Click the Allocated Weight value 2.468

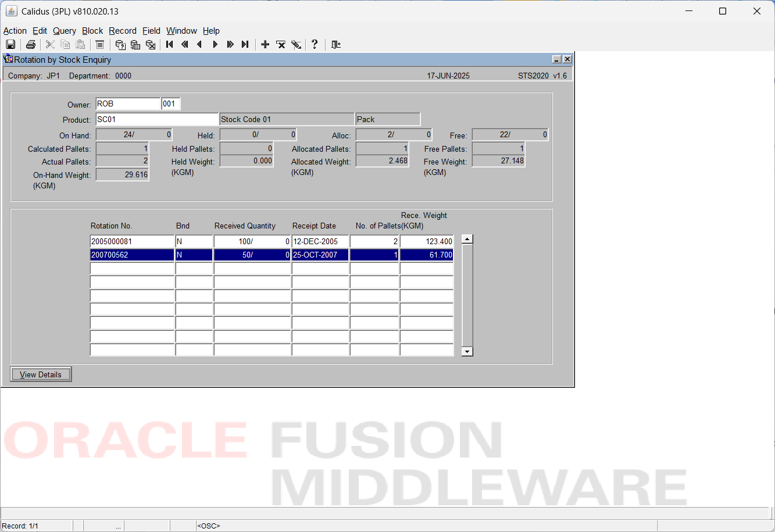click(382, 161)
